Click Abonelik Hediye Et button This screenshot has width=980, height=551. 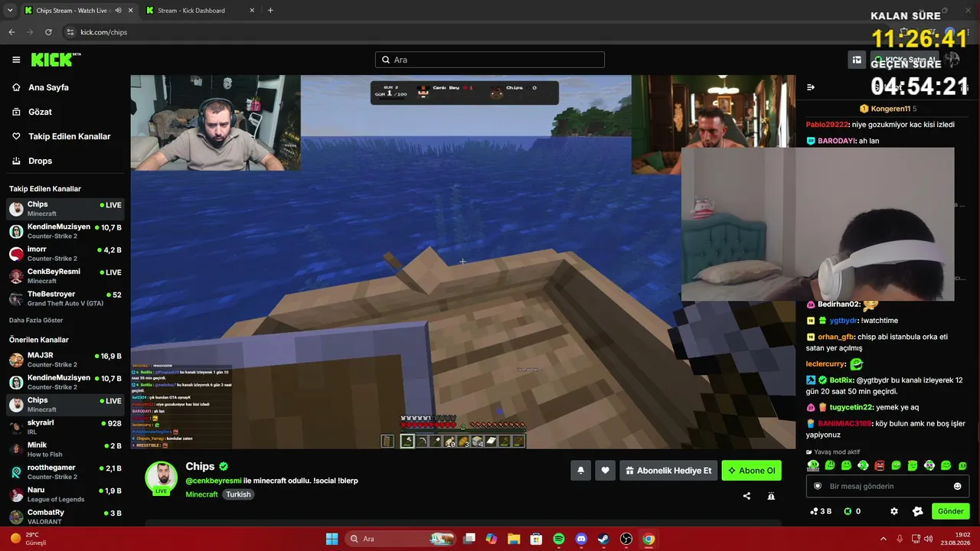(x=668, y=471)
